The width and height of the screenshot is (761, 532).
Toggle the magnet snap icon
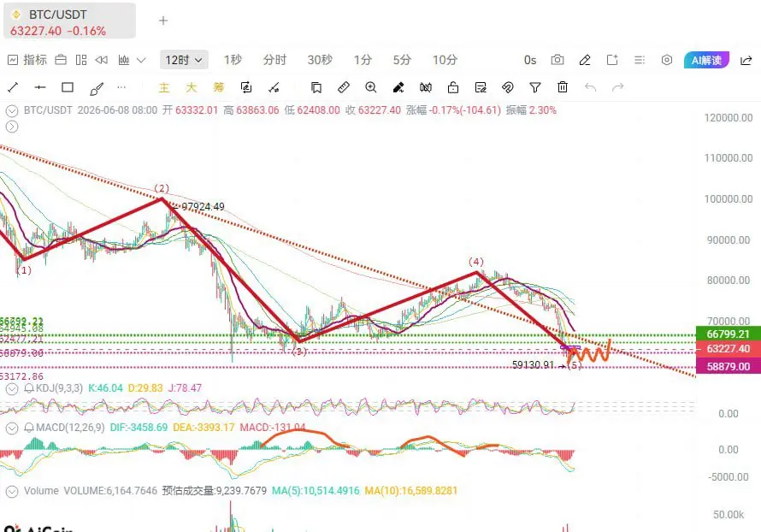click(x=426, y=87)
